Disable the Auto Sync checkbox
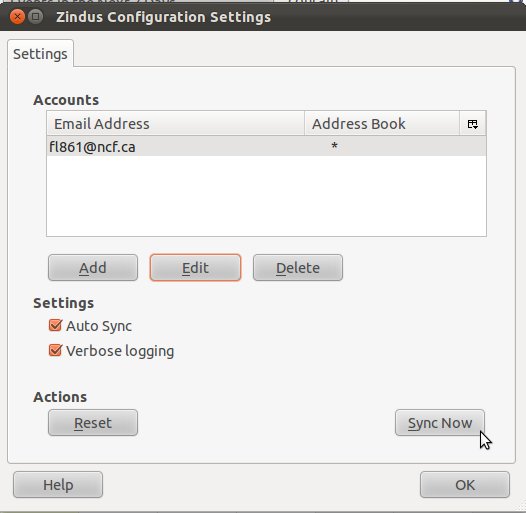Viewport: 526px width, 513px height. [x=55, y=325]
